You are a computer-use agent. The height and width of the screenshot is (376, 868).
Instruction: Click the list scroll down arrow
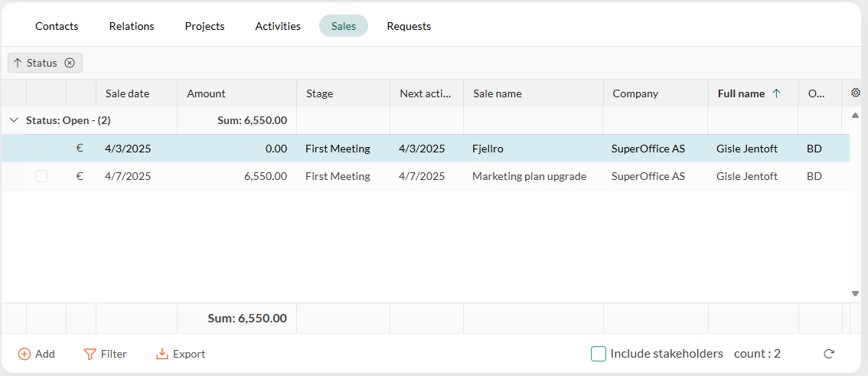[x=855, y=293]
